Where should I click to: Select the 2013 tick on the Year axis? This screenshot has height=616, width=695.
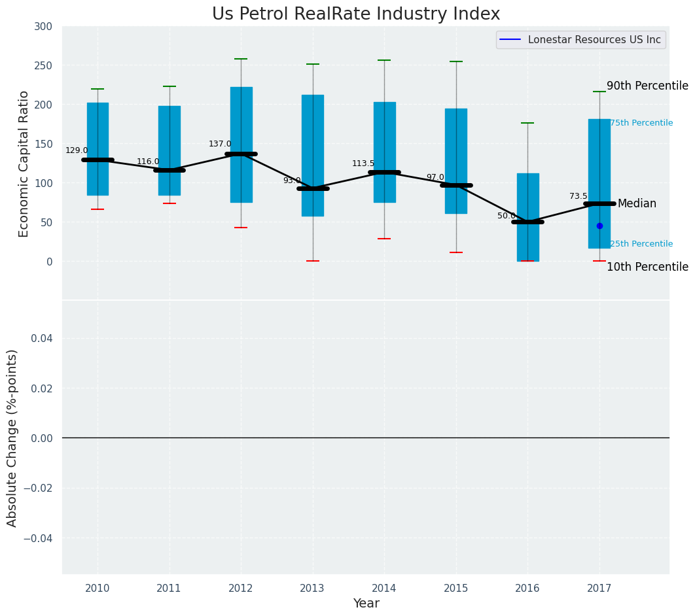(x=312, y=589)
